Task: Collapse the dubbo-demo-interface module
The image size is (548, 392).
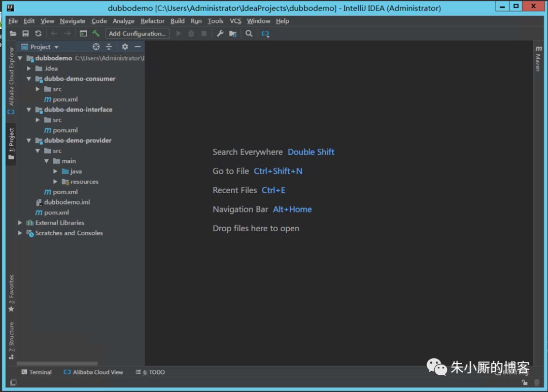Action: [x=29, y=110]
